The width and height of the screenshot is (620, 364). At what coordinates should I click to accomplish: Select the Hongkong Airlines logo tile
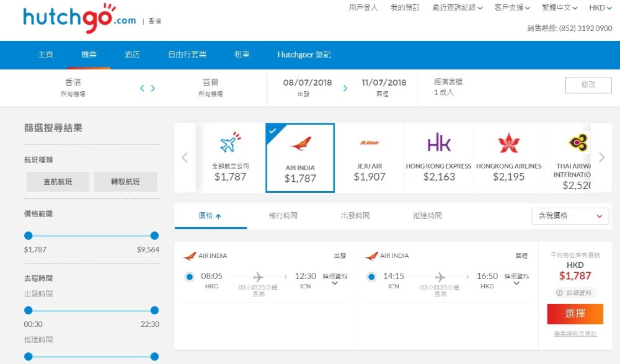(x=508, y=143)
